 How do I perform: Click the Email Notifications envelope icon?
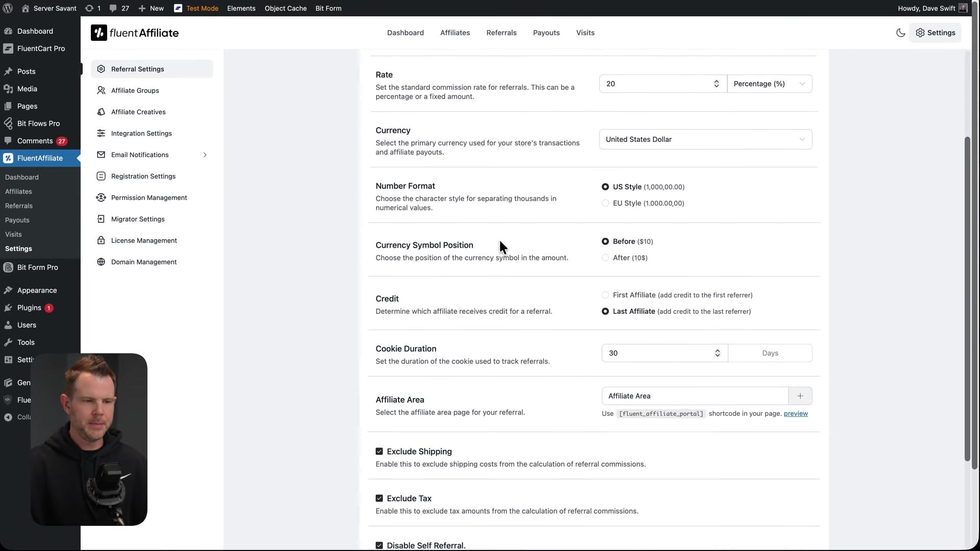(x=101, y=155)
